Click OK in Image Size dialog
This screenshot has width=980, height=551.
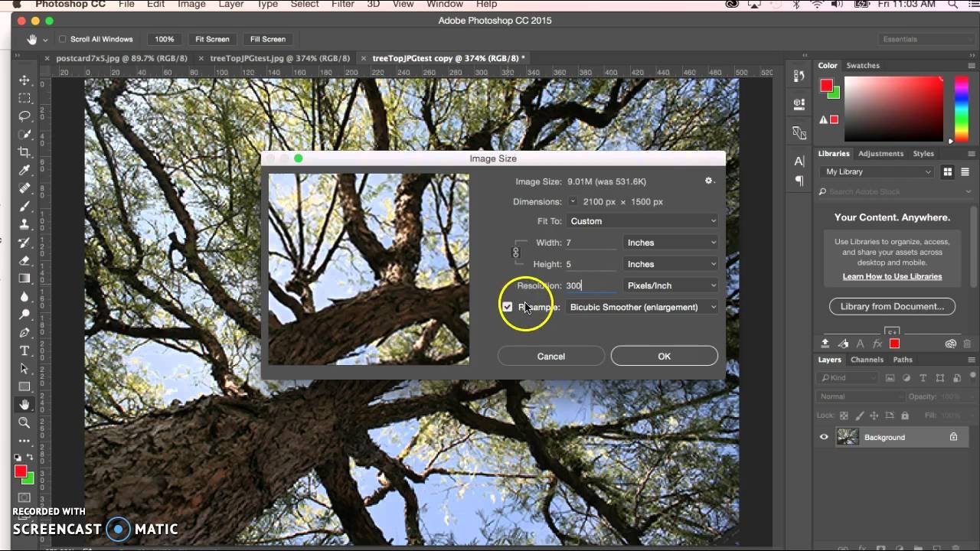(x=664, y=356)
